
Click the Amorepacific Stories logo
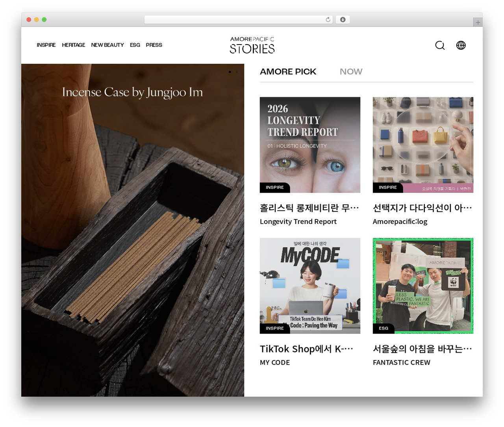(x=252, y=45)
